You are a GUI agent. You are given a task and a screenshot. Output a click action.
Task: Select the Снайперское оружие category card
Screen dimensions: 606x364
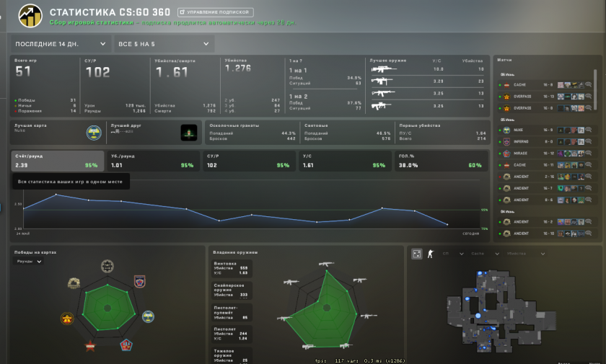[x=232, y=290]
